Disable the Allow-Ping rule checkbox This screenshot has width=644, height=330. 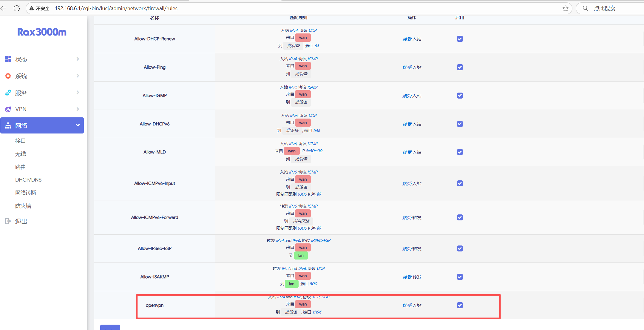tap(460, 67)
